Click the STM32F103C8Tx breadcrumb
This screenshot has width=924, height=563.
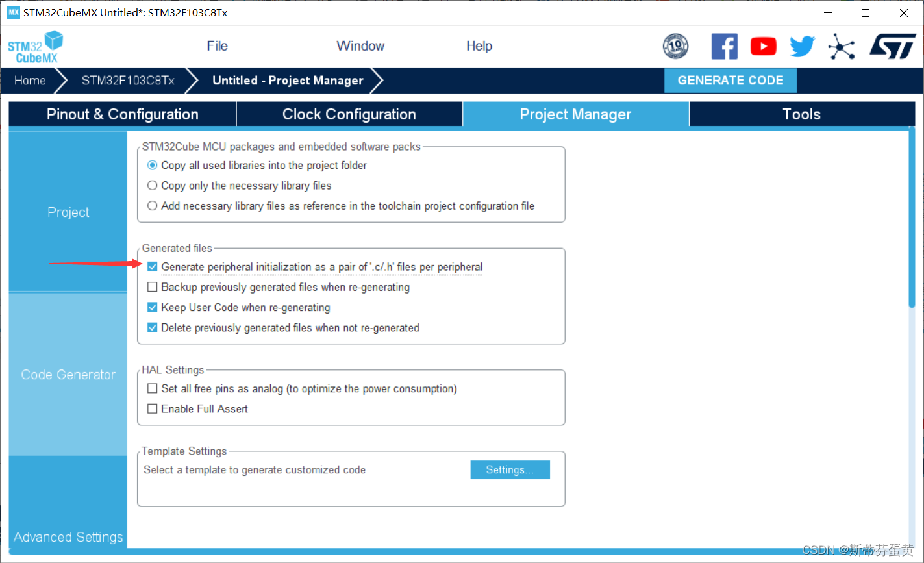tap(128, 81)
